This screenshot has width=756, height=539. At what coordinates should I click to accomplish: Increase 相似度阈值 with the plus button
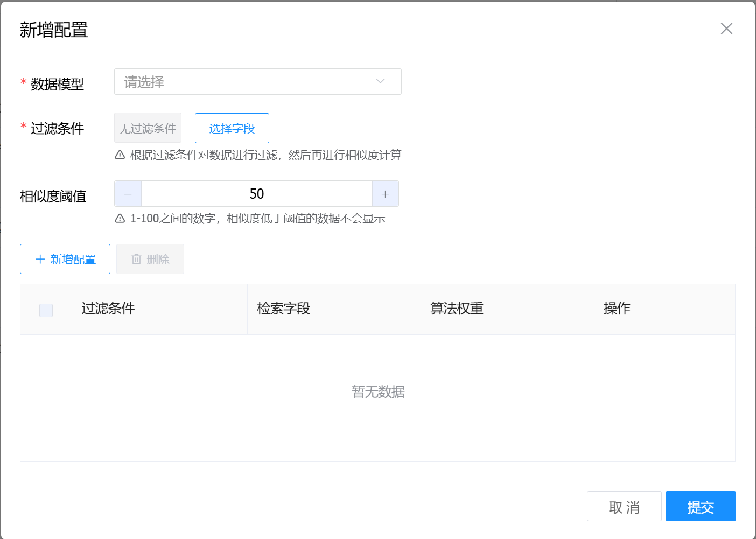point(385,194)
